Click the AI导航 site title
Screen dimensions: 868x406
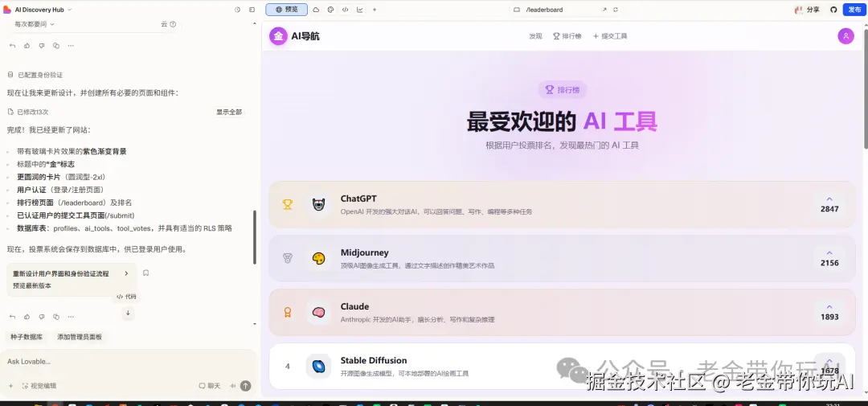(305, 36)
